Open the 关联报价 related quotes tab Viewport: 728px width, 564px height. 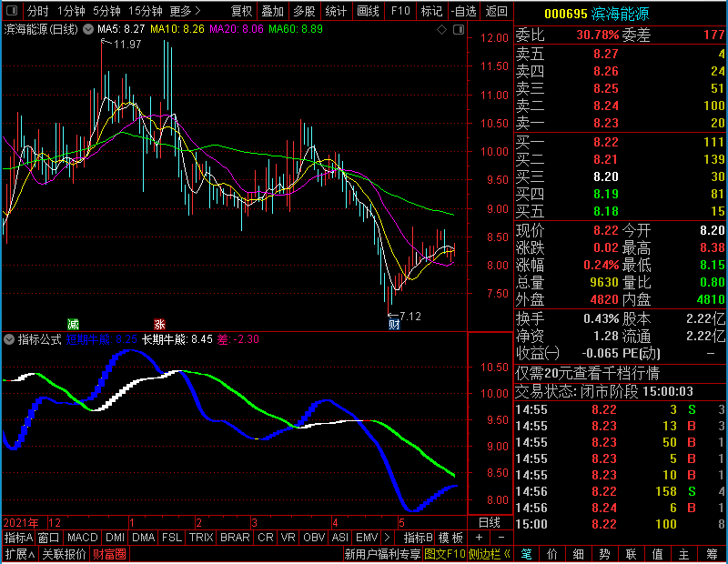coord(64,554)
